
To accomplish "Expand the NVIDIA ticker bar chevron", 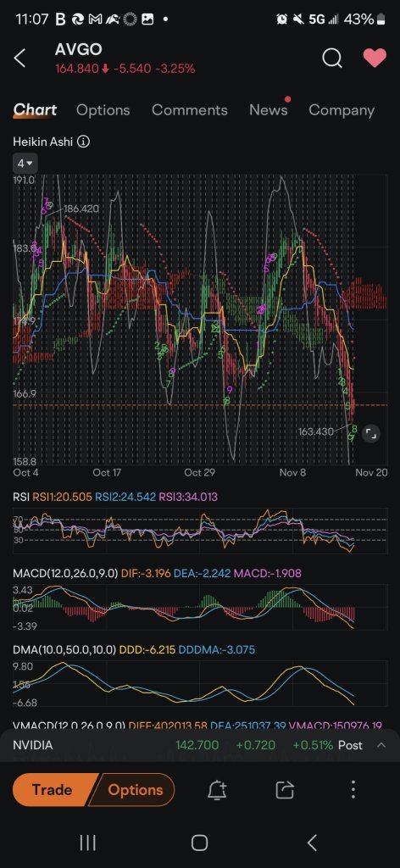I will coord(381,745).
